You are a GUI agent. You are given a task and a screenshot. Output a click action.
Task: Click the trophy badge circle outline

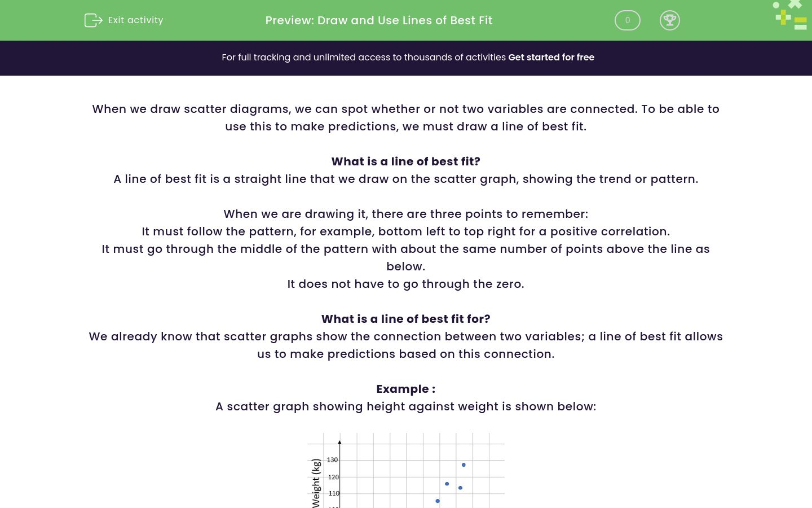pos(670,20)
